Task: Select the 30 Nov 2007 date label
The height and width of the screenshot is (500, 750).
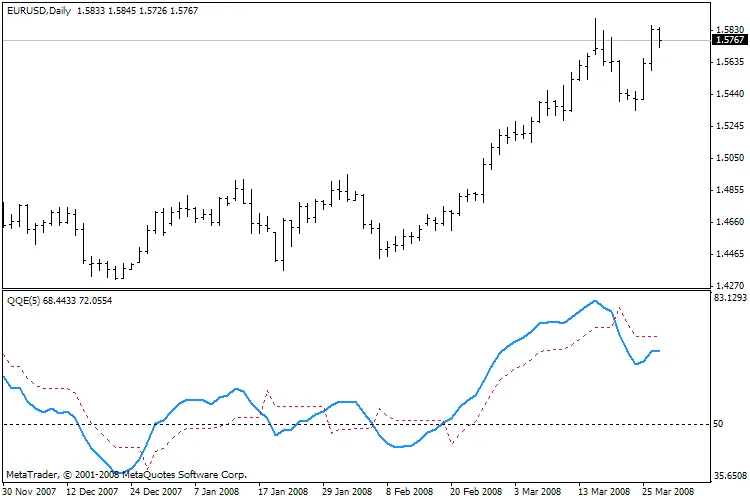Action: pyautogui.click(x=30, y=492)
